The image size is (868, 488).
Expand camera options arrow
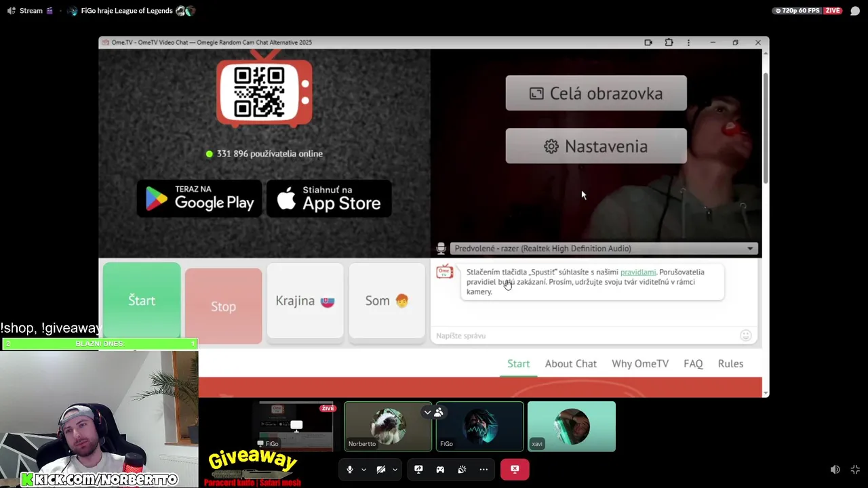(x=395, y=470)
